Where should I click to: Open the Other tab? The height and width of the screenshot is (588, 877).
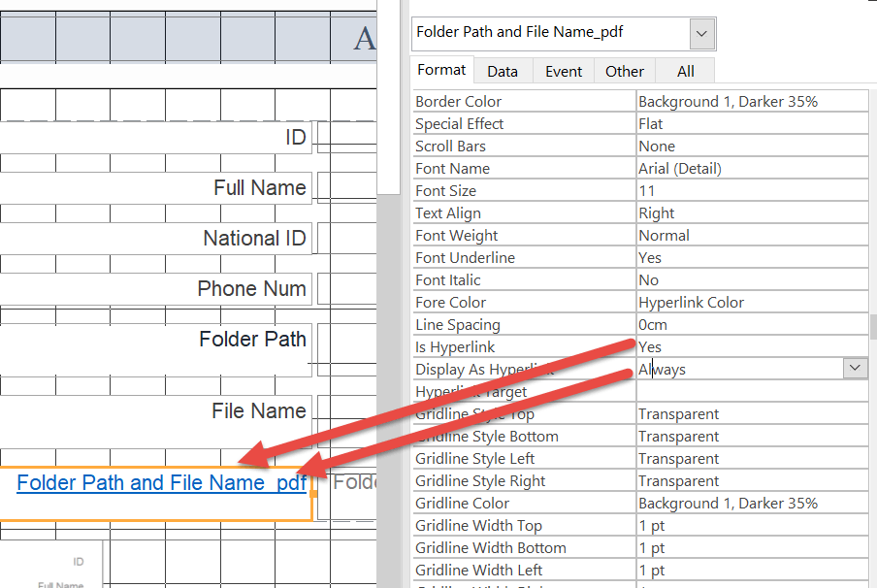click(x=624, y=72)
